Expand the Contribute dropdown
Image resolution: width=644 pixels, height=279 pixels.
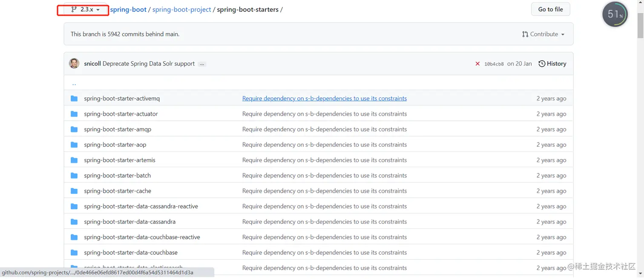tap(543, 34)
